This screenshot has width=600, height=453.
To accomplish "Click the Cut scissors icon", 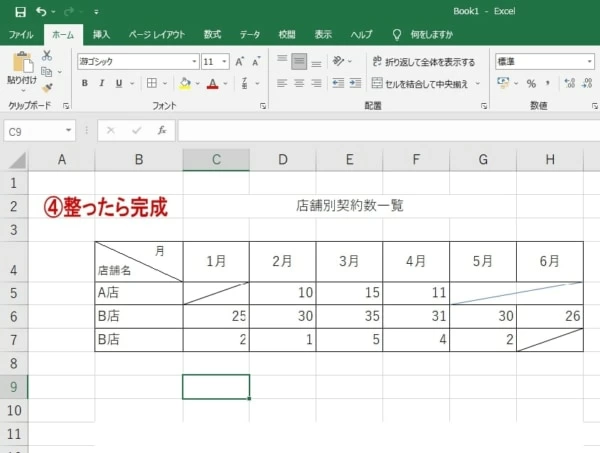I will tap(47, 55).
